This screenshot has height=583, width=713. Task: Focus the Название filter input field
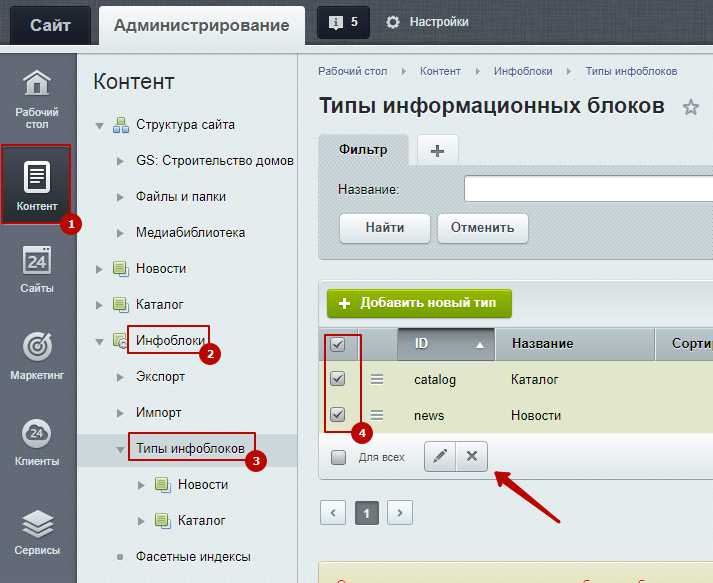click(588, 189)
